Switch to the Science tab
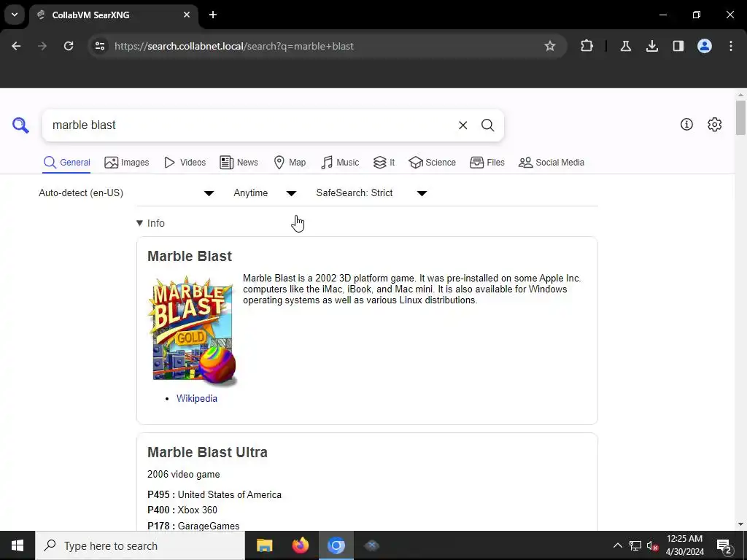The image size is (747, 560). pos(432,163)
